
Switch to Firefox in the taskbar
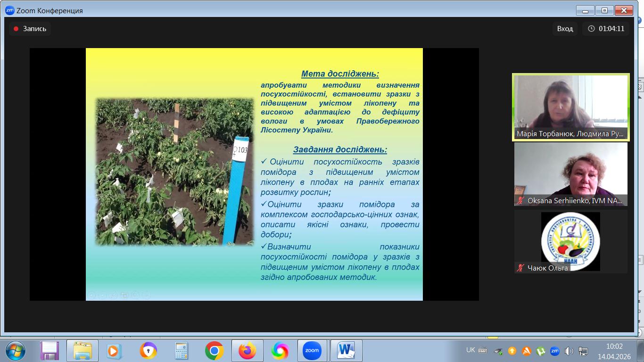tap(247, 351)
